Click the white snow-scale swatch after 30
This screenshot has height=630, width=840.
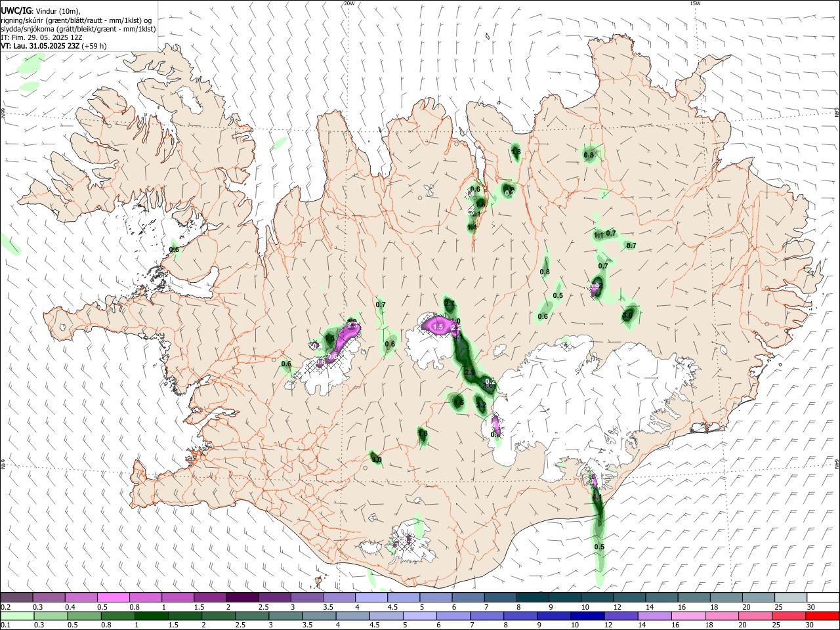(x=822, y=597)
